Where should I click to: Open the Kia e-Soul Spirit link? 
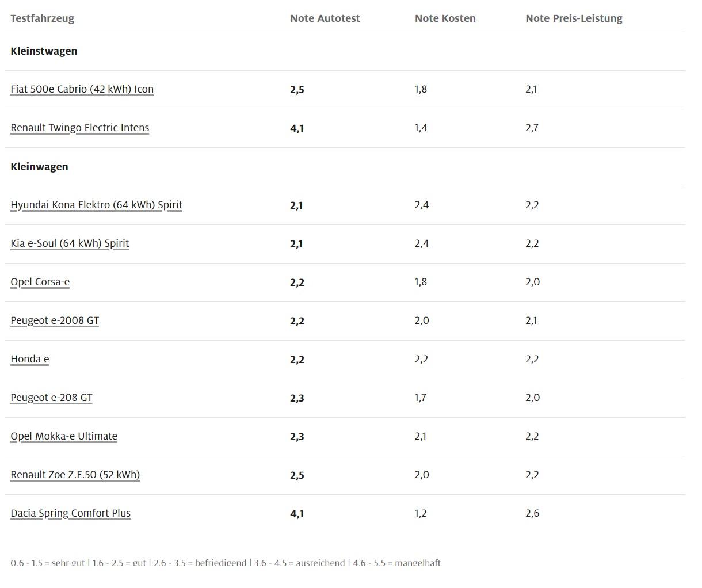point(70,243)
